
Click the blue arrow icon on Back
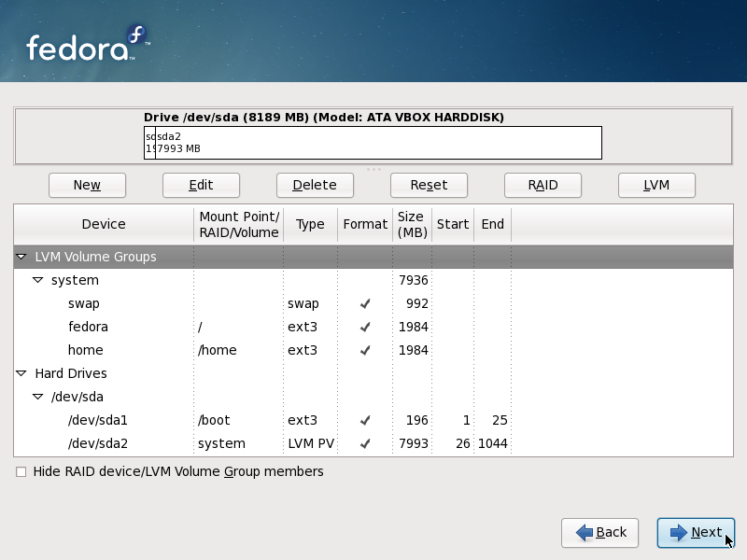point(585,532)
